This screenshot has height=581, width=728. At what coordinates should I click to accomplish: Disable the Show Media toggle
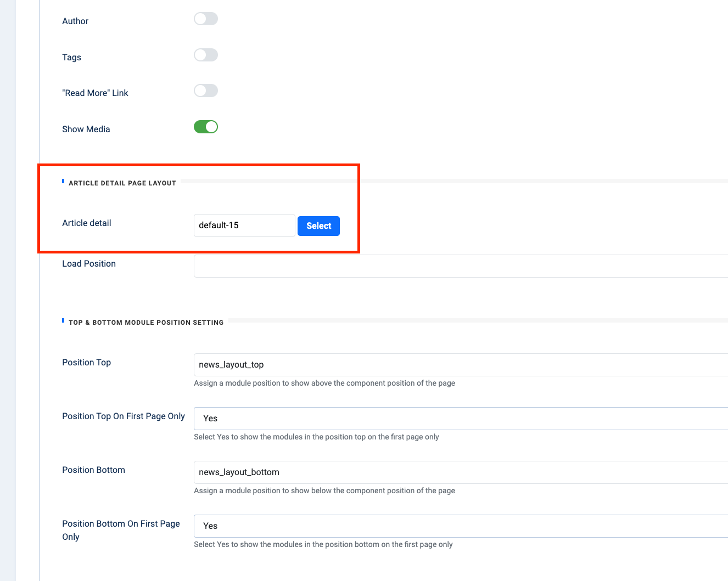206,127
